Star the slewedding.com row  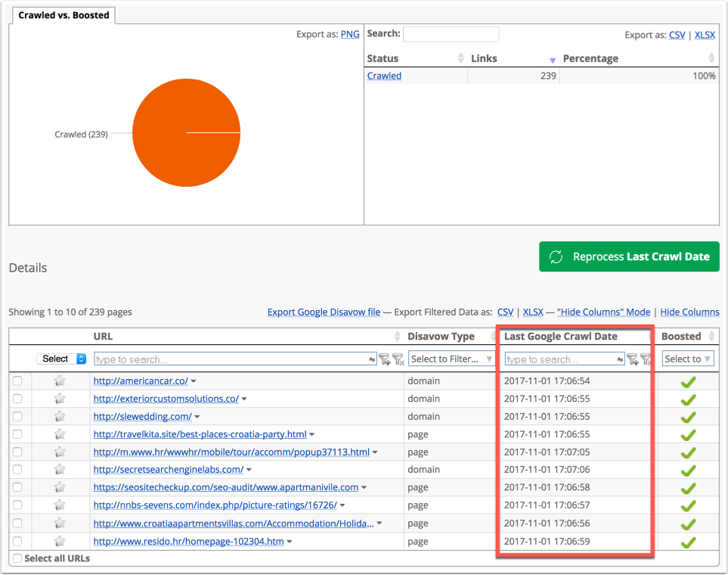pyautogui.click(x=60, y=416)
